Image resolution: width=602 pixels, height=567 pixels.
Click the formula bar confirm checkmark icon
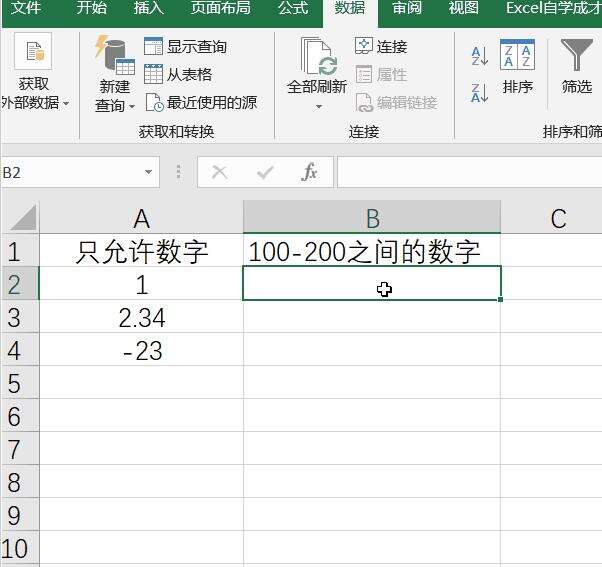[x=265, y=173]
